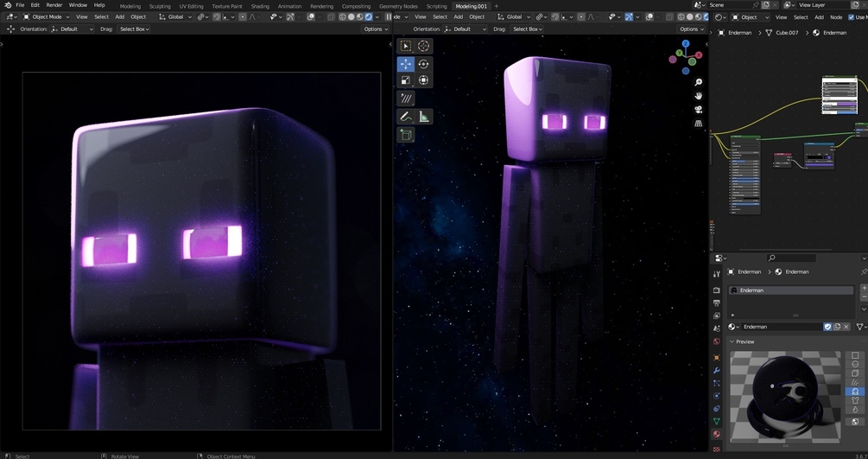
Task: Choose the Add Cube tool
Action: pos(406,134)
